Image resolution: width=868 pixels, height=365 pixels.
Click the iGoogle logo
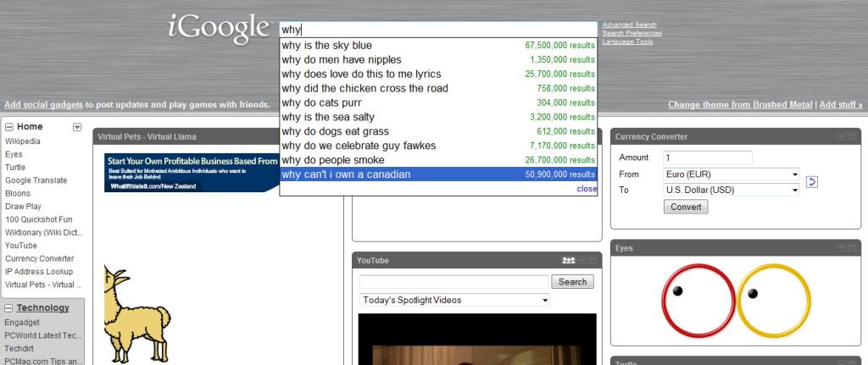[x=218, y=29]
